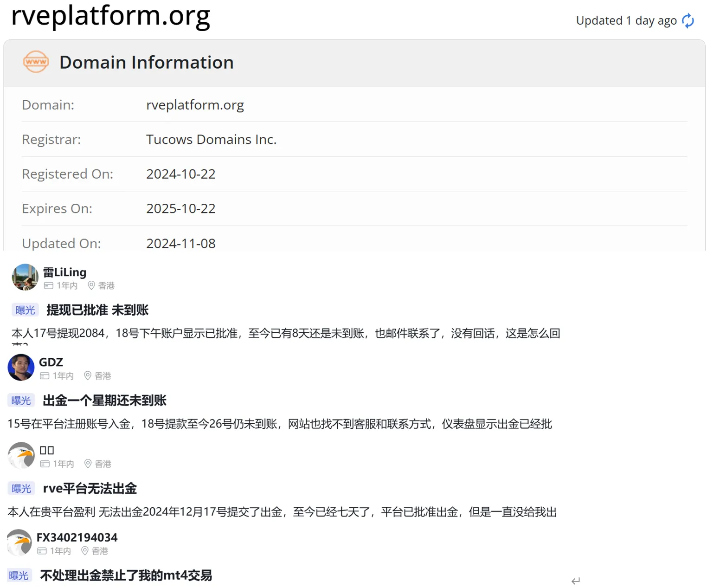Click the 曝光 tag beside 出金一个星期还未到账
Image resolution: width=707 pixels, height=588 pixels.
[21, 401]
